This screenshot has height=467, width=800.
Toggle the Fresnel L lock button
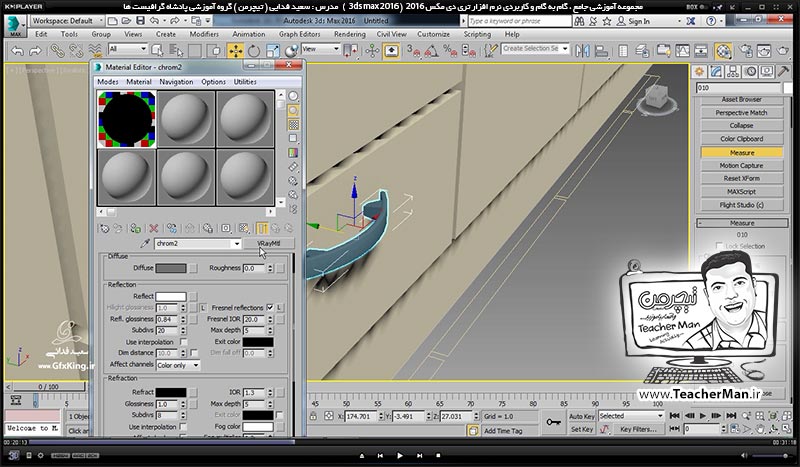coord(280,308)
